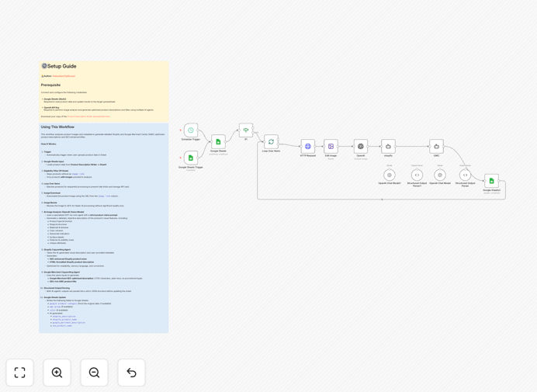Open the final Google Sheets1 update node

click(491, 181)
